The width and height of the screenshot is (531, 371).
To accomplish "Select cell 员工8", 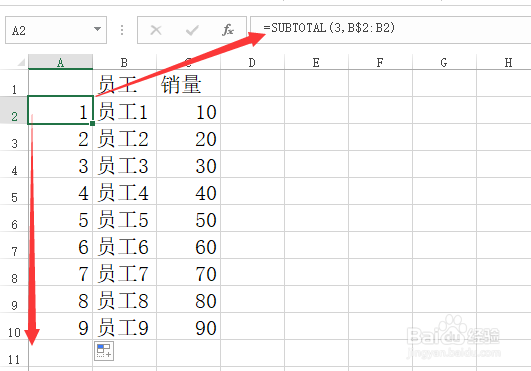I will (124, 299).
